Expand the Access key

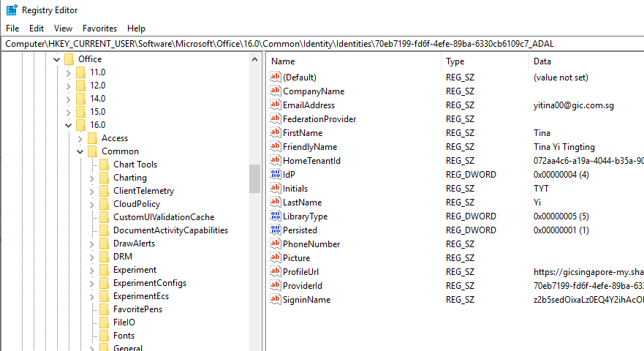80,138
